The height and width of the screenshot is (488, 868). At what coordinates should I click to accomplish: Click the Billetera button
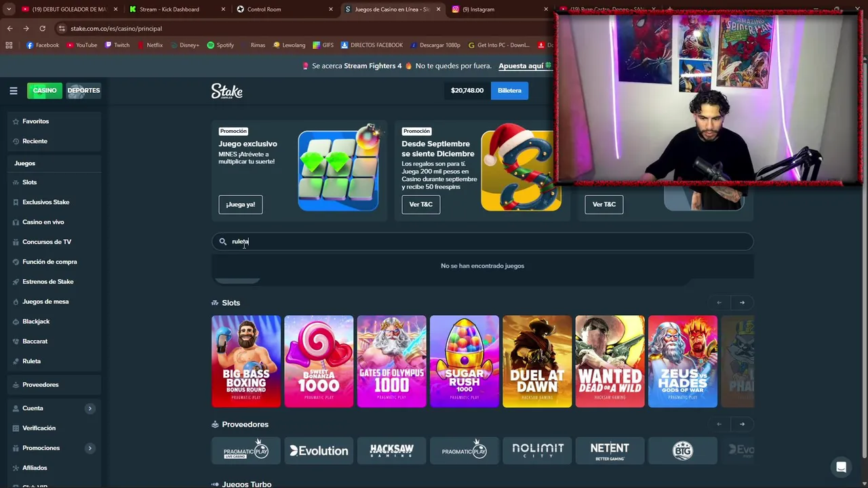509,90
